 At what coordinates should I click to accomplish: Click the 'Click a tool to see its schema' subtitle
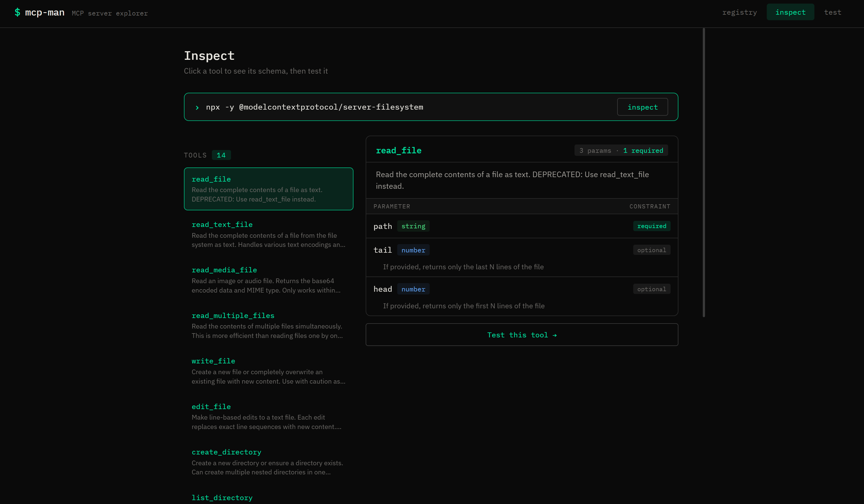coord(256,71)
